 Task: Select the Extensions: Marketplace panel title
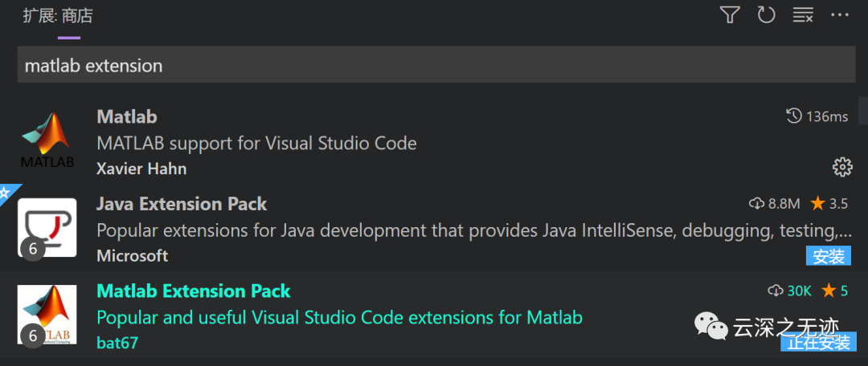pyautogui.click(x=58, y=16)
